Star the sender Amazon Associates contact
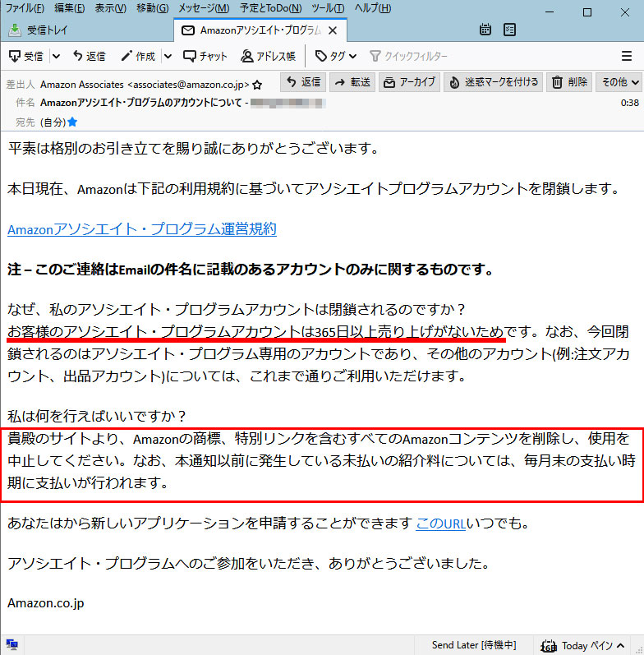 (257, 85)
